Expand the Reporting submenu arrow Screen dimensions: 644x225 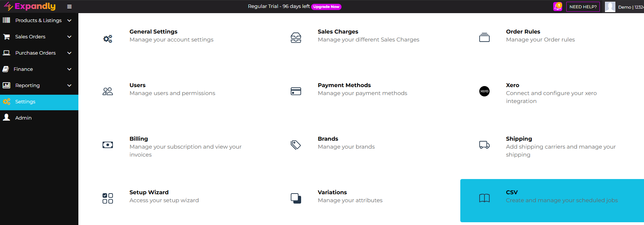pos(69,85)
